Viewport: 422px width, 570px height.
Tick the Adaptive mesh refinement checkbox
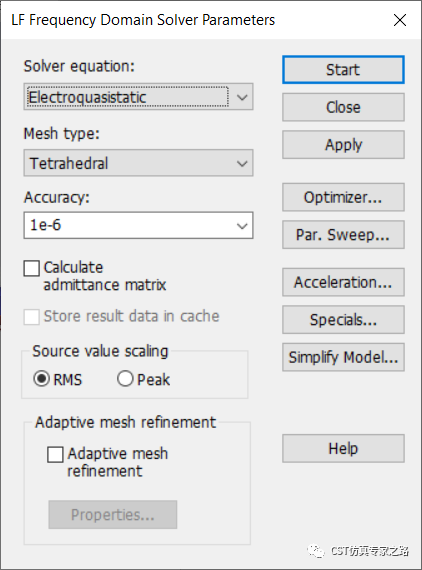(55, 455)
